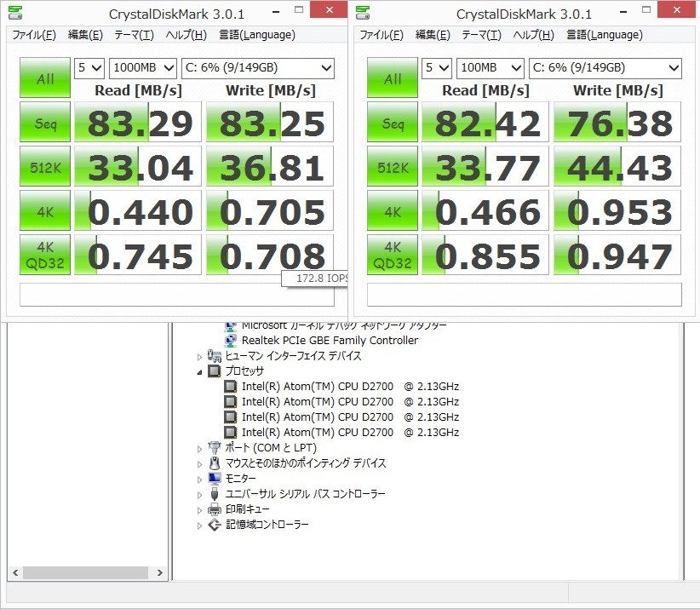Click the 36.81 512K write result
700x609 pixels.
(x=270, y=166)
